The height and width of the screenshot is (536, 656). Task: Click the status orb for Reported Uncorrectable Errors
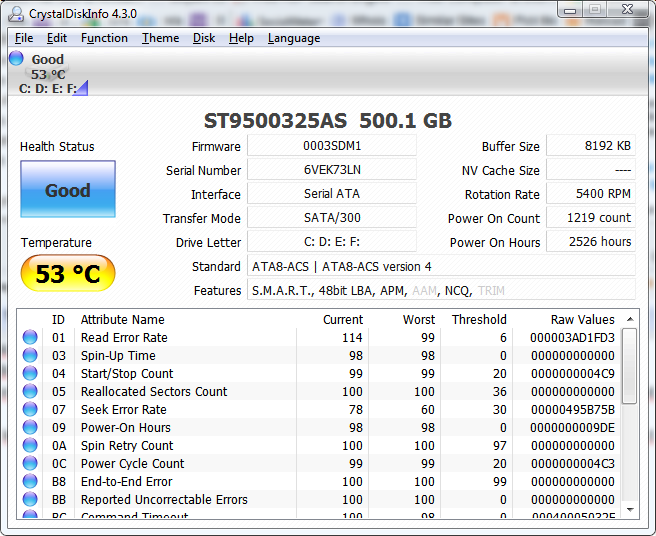30,499
